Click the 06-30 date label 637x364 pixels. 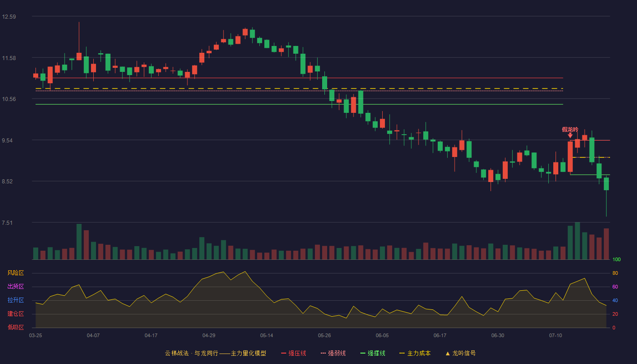pos(498,335)
